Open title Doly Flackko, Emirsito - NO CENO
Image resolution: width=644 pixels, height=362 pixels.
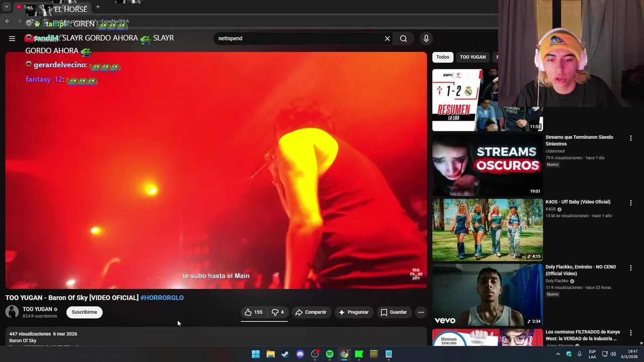(581, 270)
